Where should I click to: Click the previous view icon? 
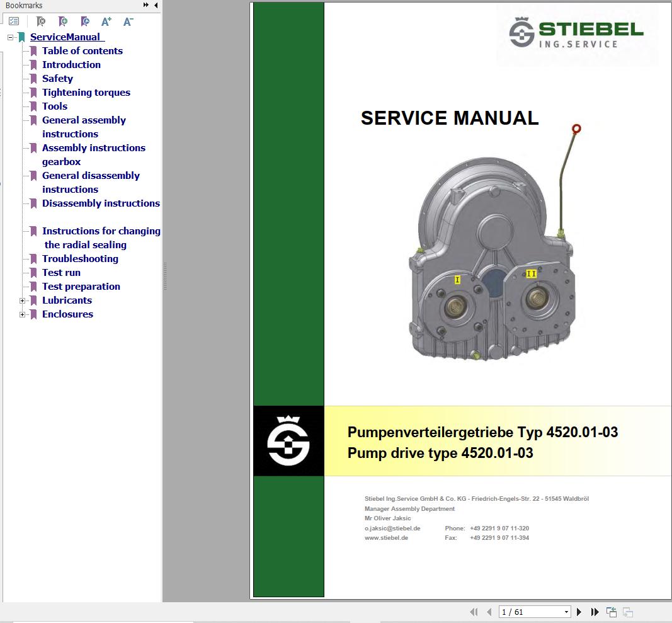click(x=611, y=612)
